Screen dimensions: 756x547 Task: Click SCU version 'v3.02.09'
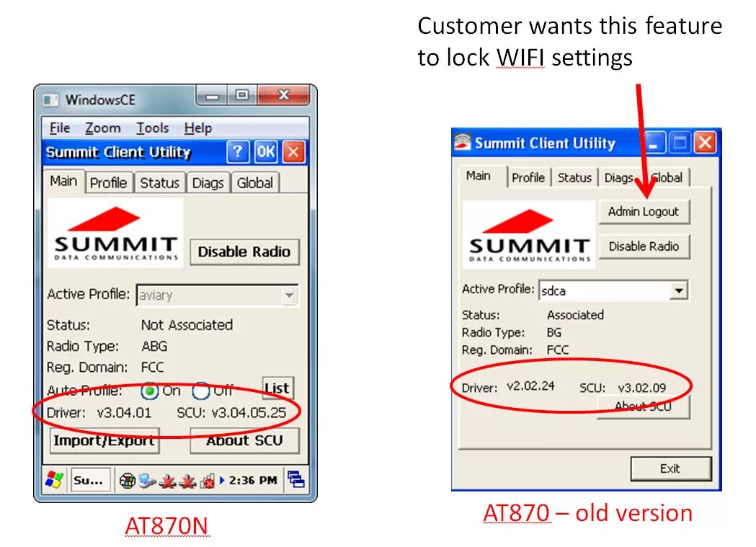641,388
